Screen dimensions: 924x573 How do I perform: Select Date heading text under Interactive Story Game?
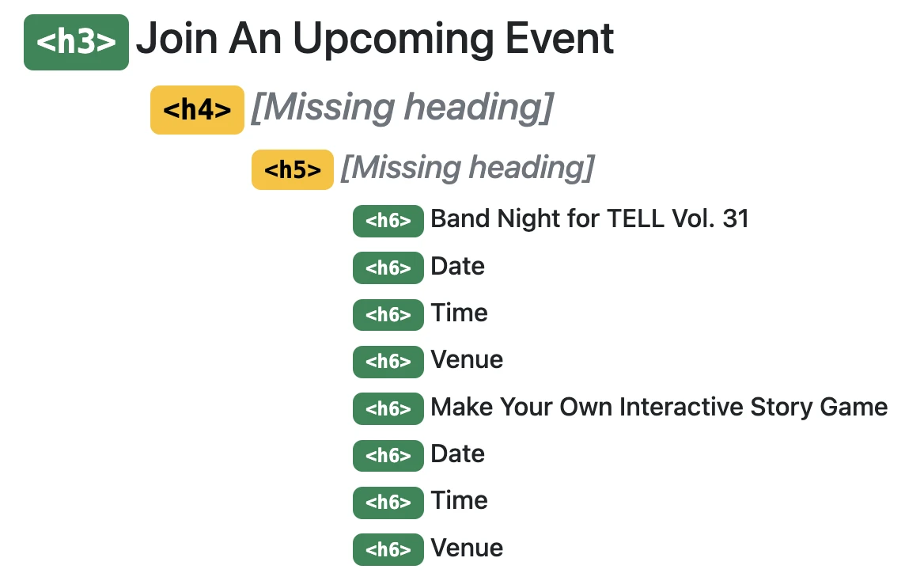[x=457, y=454]
